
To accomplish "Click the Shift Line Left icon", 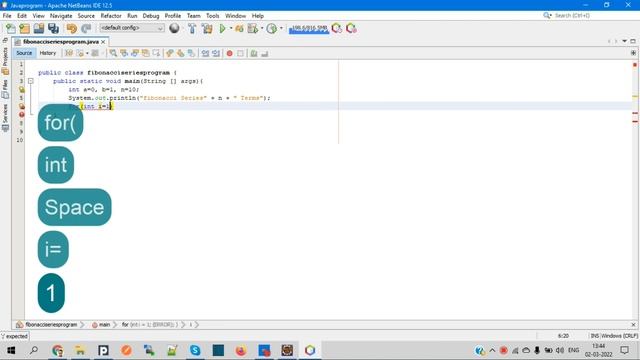I will [x=205, y=53].
